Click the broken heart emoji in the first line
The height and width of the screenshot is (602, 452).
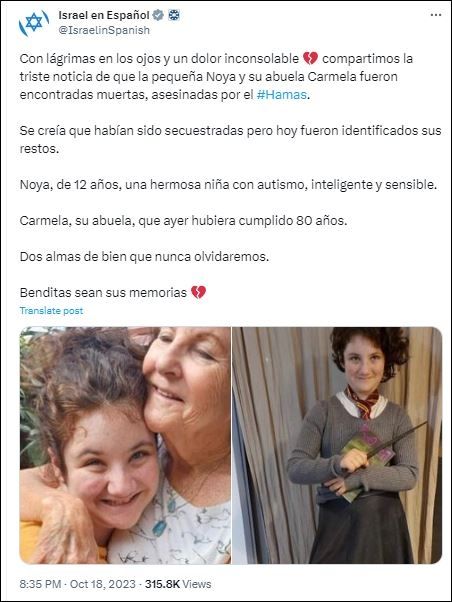click(310, 59)
